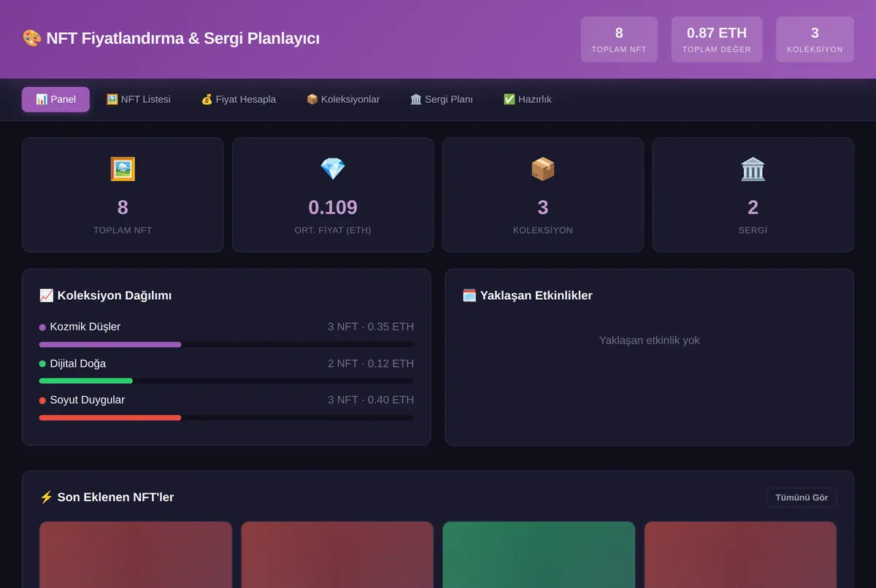Click the green dot next to Dijital Doğa

[42, 364]
